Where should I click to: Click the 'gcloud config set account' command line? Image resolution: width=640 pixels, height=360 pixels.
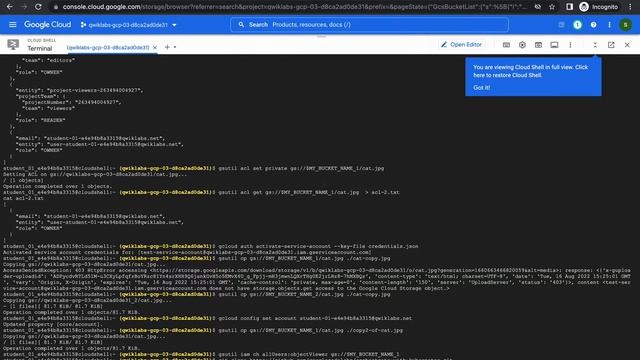[207, 318]
